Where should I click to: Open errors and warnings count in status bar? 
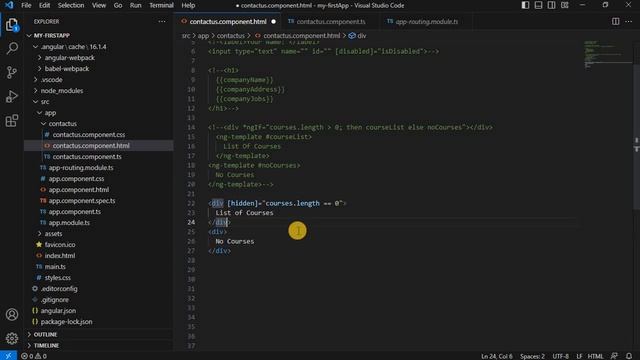click(x=33, y=356)
